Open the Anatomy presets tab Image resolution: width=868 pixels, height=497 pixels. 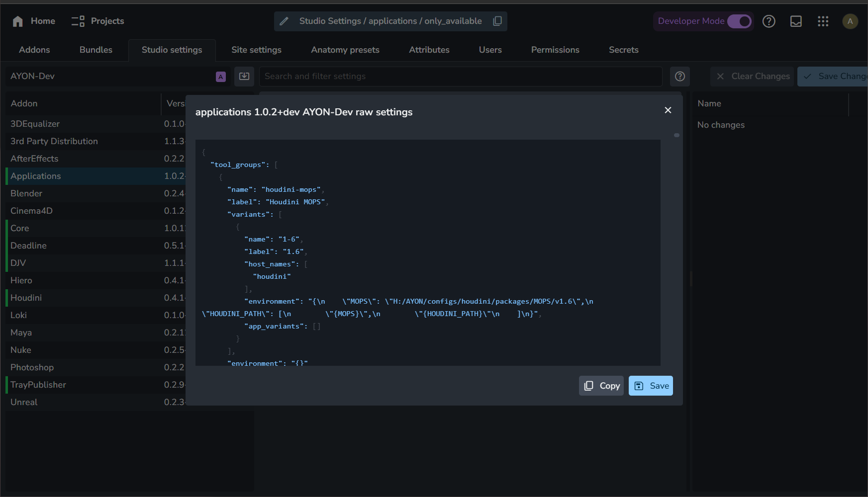345,50
